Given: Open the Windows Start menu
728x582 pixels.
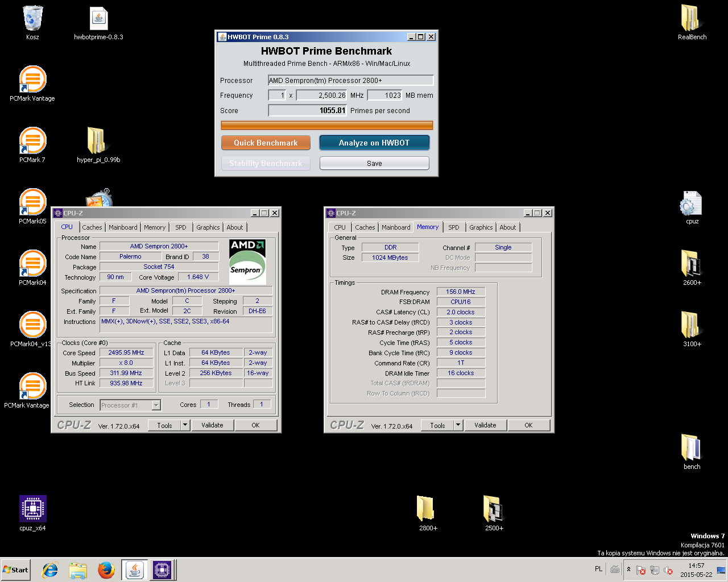Looking at the screenshot, I should 16,570.
